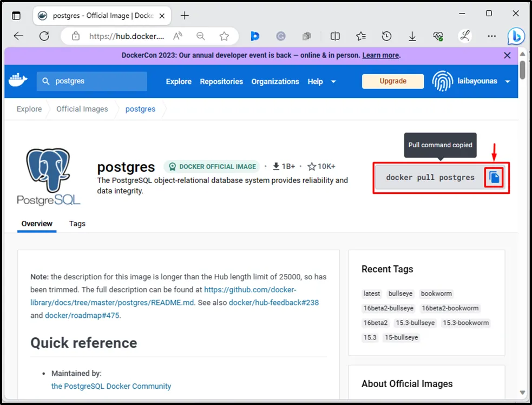Open the fingerprint user avatar
Viewport: 532px width, 405px height.
tap(442, 81)
